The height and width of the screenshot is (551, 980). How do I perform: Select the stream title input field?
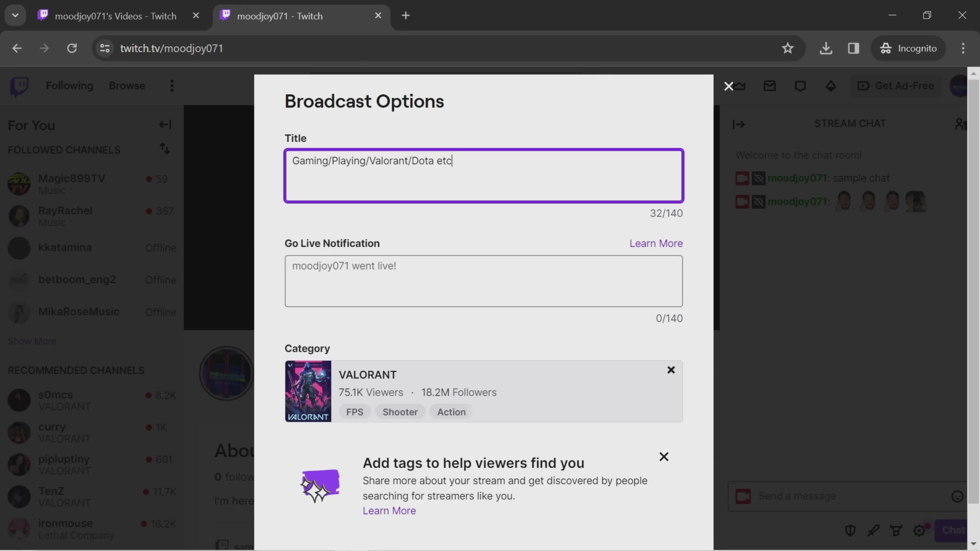(x=483, y=175)
